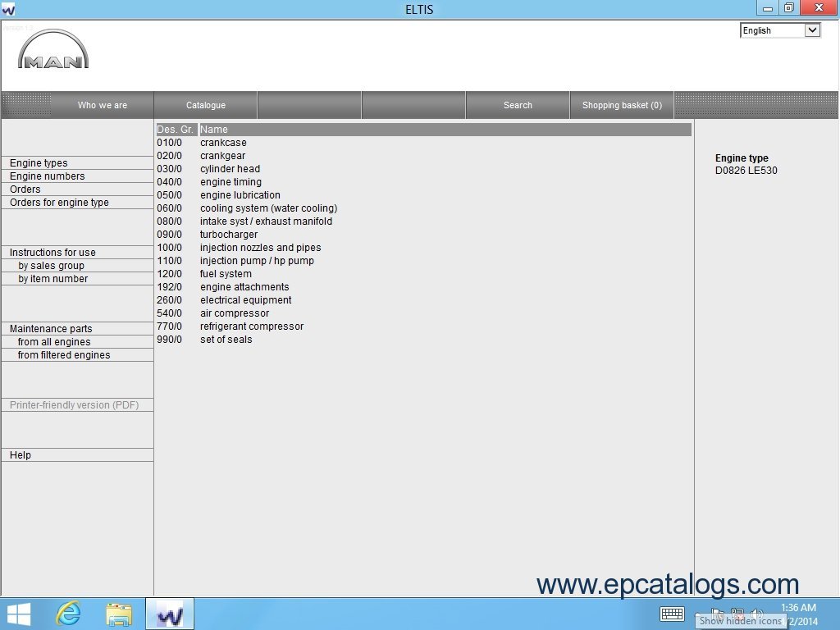
Task: Open File Explorer from the taskbar
Action: (x=119, y=614)
